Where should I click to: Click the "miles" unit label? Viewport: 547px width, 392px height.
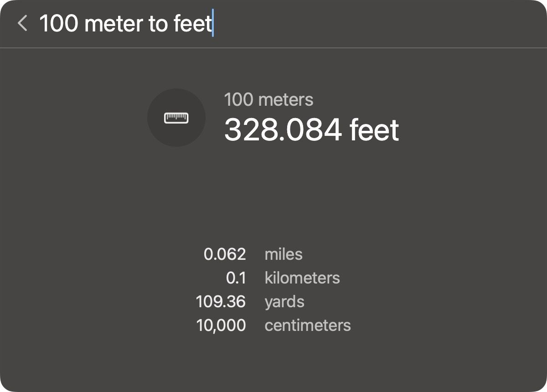pos(283,254)
